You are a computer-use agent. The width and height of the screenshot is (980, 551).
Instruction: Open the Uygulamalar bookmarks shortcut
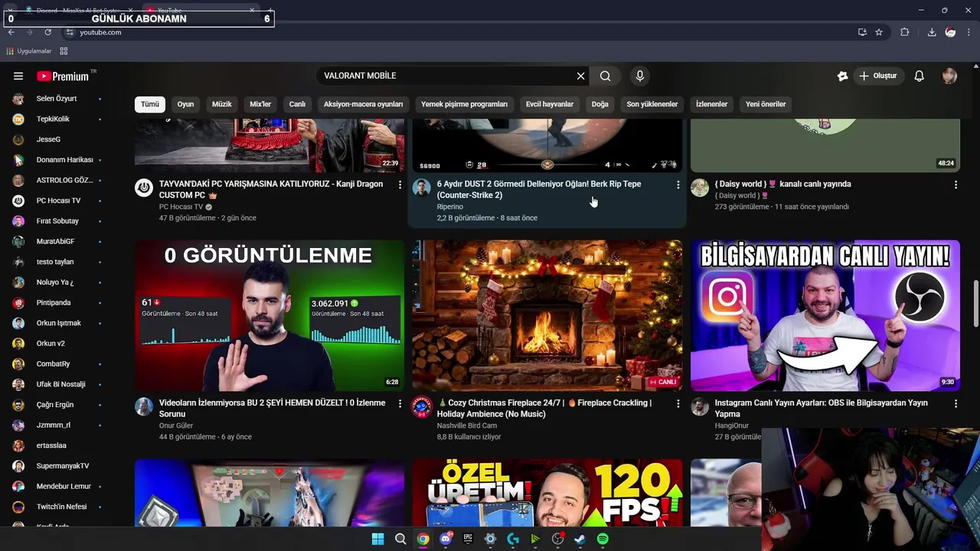tap(29, 51)
